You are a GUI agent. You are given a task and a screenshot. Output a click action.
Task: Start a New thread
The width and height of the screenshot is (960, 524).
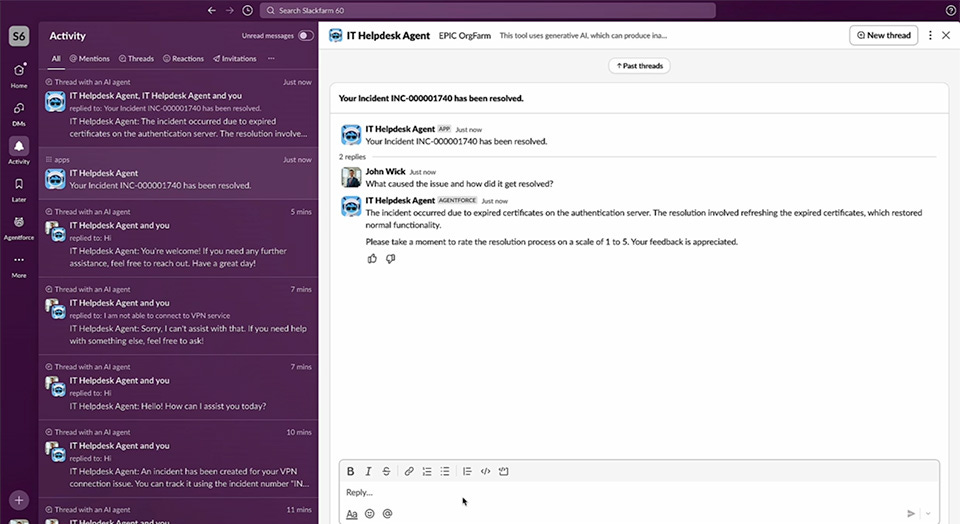coord(883,36)
